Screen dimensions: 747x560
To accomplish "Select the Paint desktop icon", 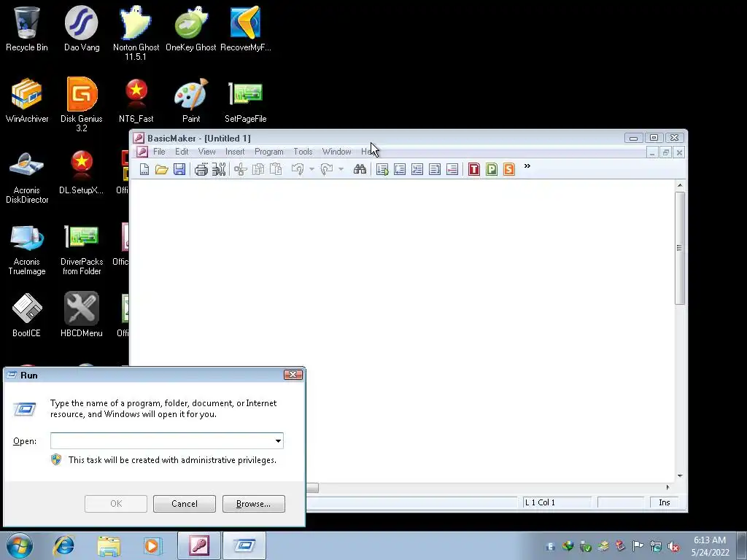I will [191, 100].
